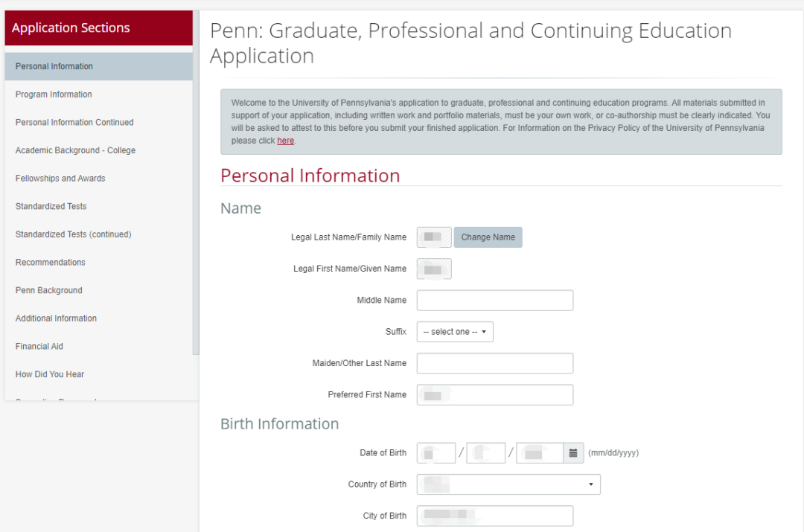Select Personal Information section
This screenshot has height=532, width=804.
[x=54, y=66]
